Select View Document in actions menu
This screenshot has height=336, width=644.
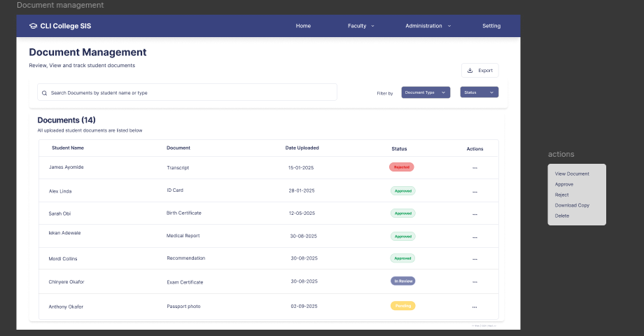pos(572,174)
